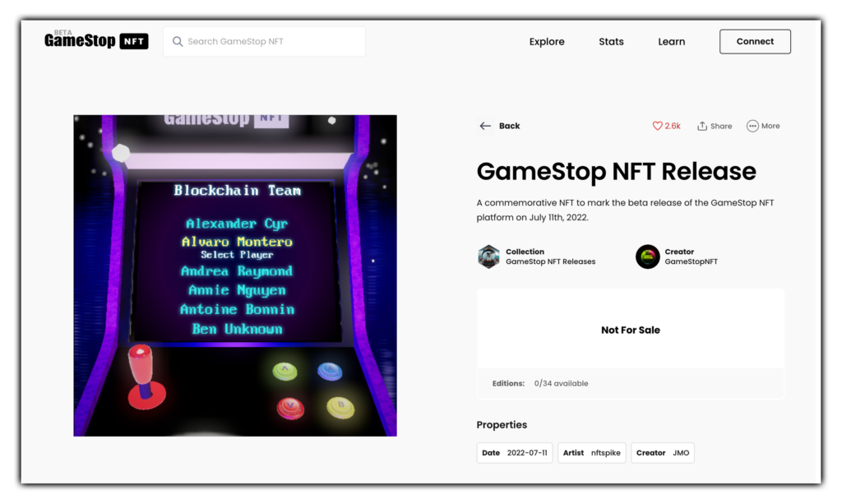Click the Date 2022-07-11 property chip
Screen dimensions: 842x504
point(514,452)
